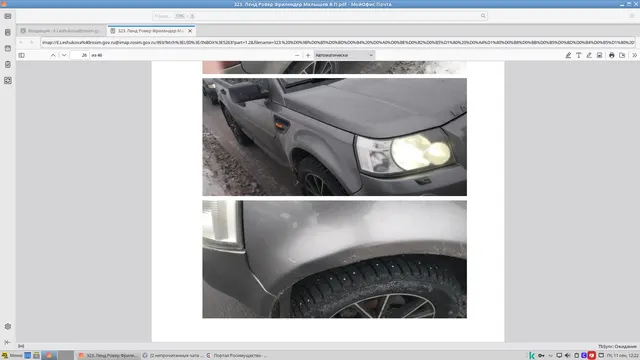
Task: Click the status bar text on right
Action: coord(617,347)
